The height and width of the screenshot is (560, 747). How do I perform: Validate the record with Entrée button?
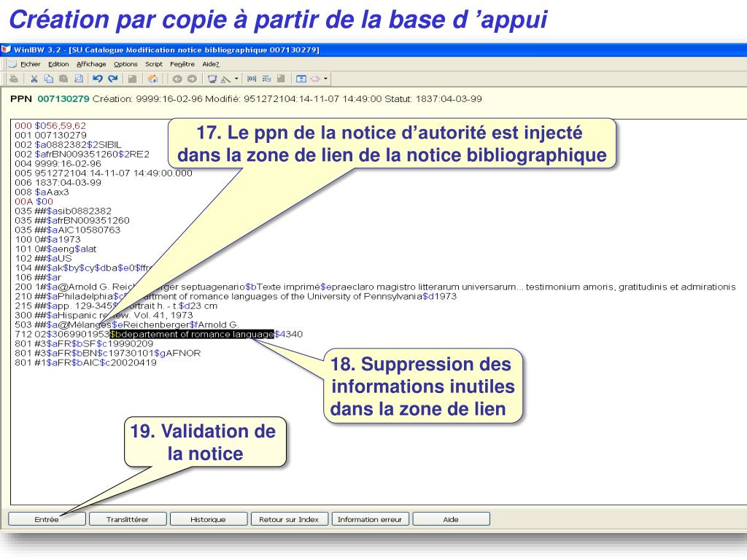click(x=47, y=519)
